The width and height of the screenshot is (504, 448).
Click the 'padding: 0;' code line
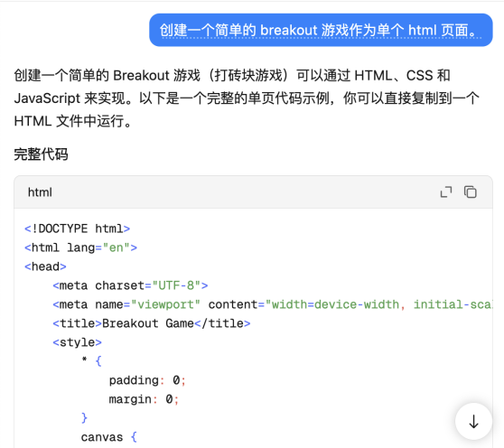(x=147, y=380)
